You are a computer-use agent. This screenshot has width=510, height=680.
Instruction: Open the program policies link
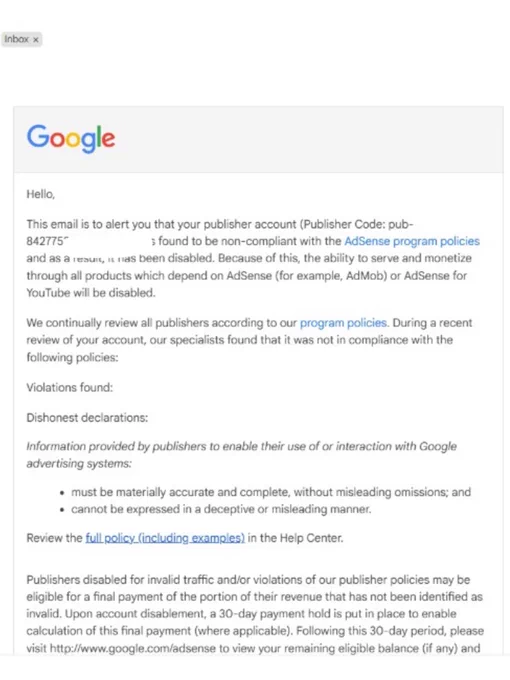pos(343,323)
